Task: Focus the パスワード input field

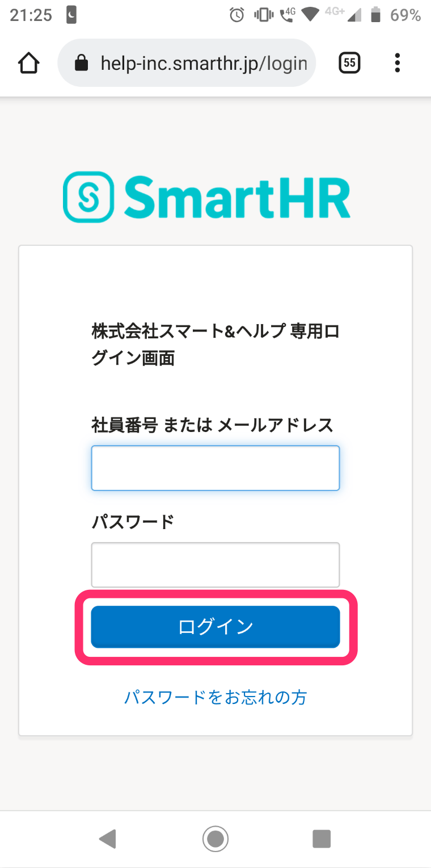Action: (x=216, y=564)
